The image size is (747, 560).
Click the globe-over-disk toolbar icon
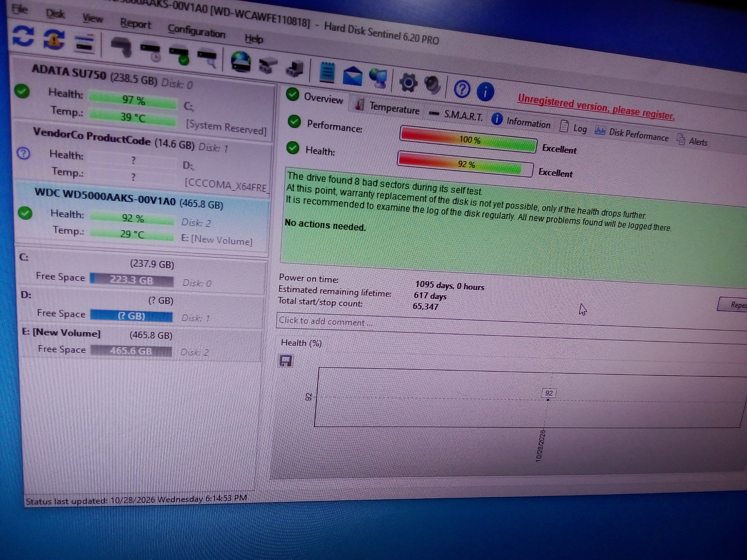[x=240, y=62]
